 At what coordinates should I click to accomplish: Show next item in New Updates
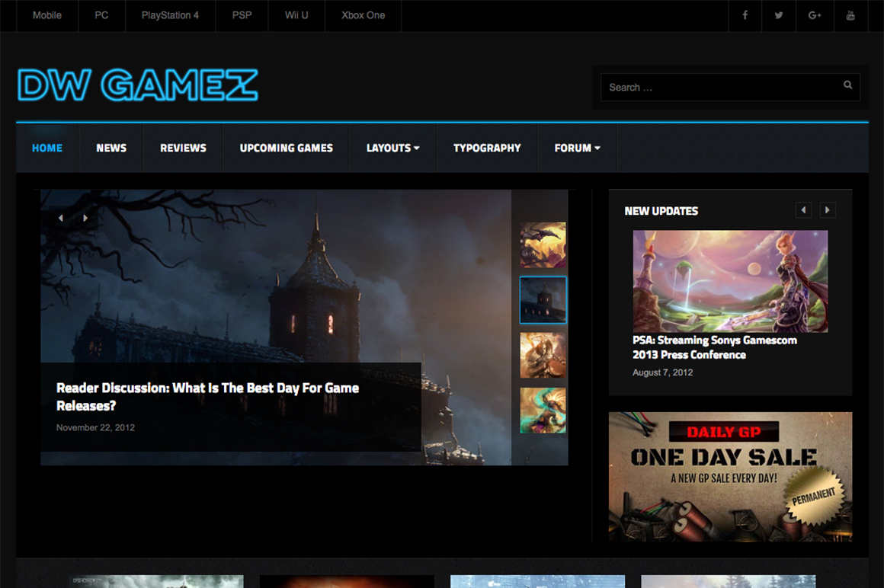point(827,210)
